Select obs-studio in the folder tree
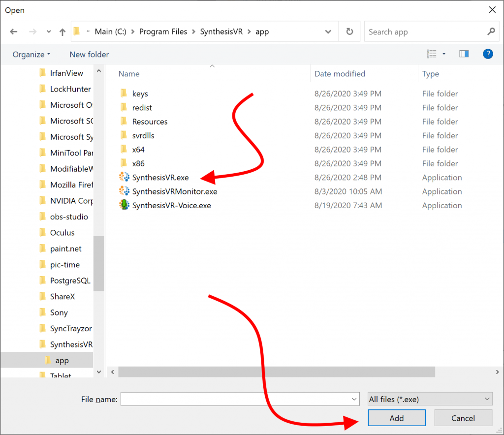504x435 pixels. [x=69, y=217]
